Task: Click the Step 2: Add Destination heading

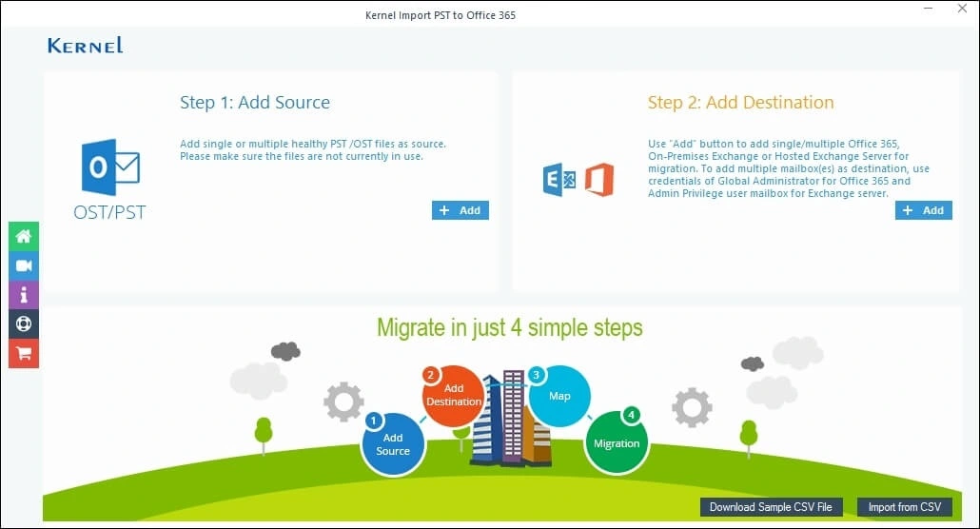Action: pyautogui.click(x=740, y=103)
